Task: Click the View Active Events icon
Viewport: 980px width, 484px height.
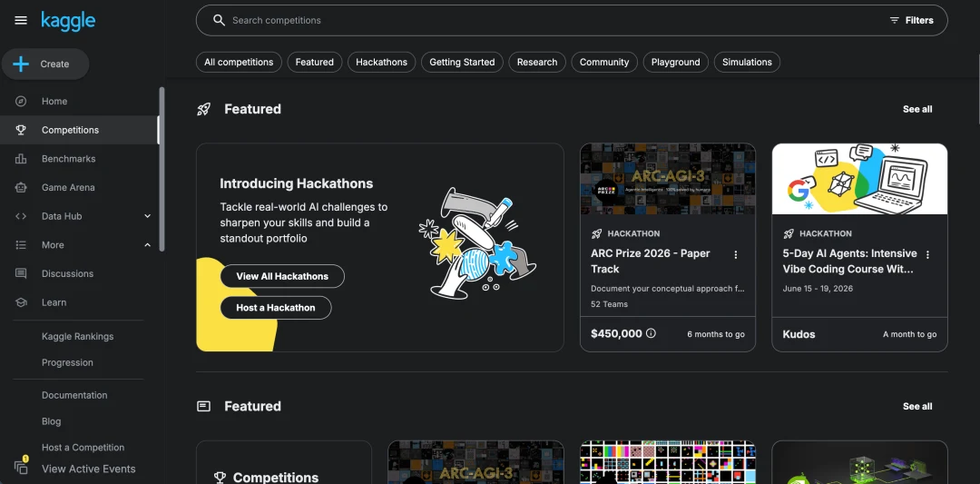Action: [x=21, y=468]
